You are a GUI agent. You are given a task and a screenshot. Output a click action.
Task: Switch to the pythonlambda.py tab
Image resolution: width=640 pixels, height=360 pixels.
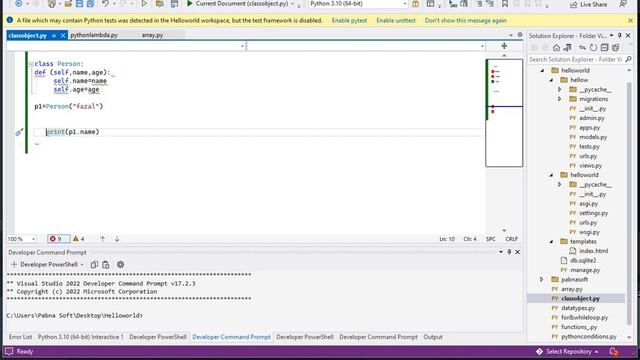click(x=94, y=35)
